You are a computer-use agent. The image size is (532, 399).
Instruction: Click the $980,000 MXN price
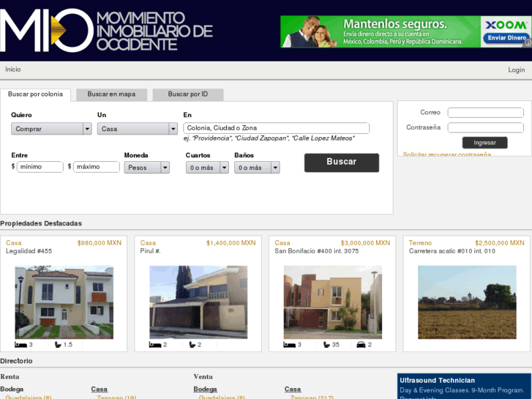pos(100,243)
